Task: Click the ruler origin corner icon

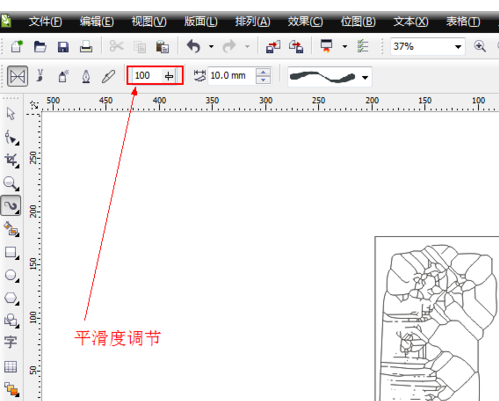Action: 34,104
